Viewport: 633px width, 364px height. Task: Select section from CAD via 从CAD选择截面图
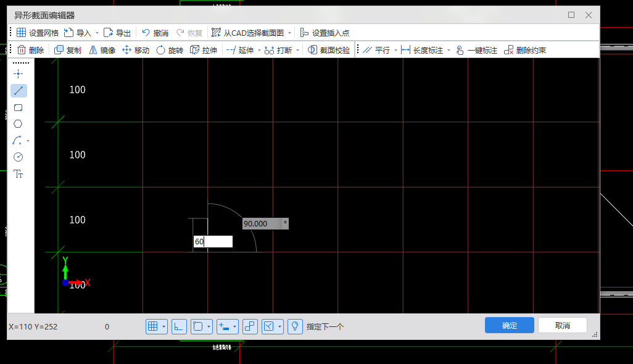click(x=247, y=33)
